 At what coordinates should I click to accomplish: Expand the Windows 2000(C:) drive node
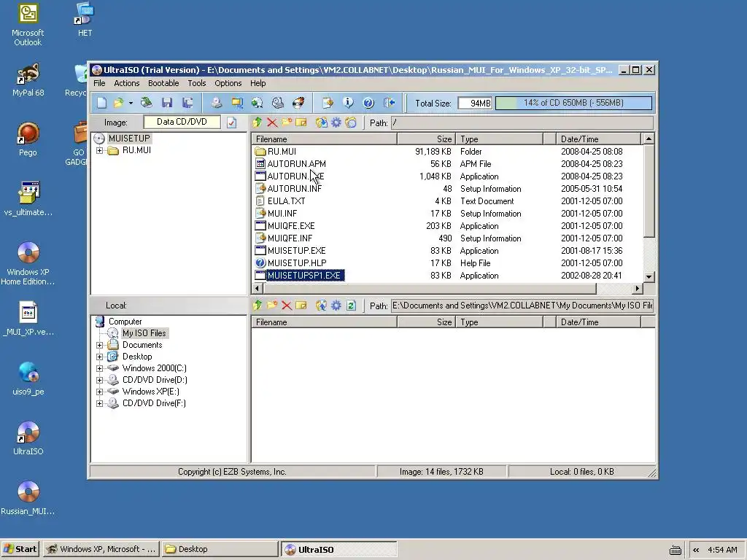point(99,368)
